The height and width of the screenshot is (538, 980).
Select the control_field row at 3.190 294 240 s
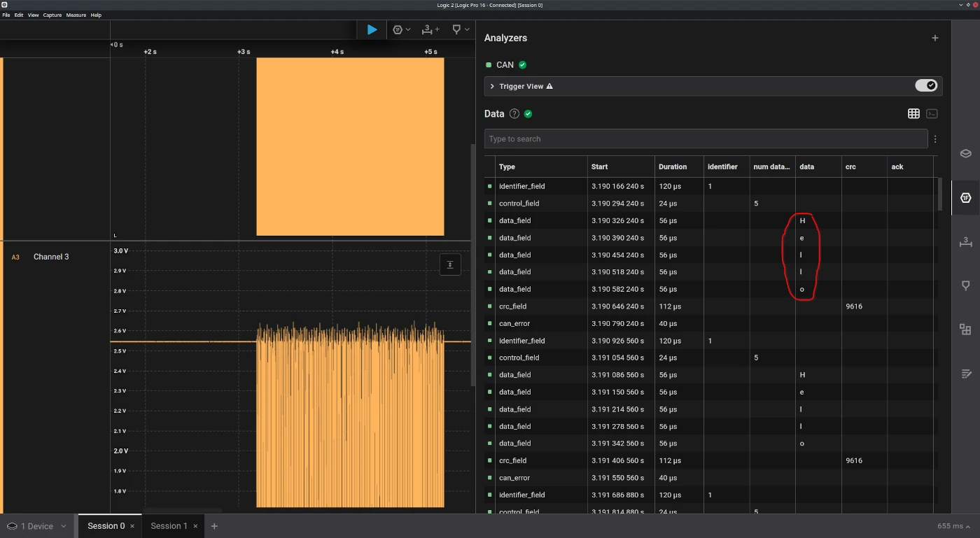click(x=709, y=204)
